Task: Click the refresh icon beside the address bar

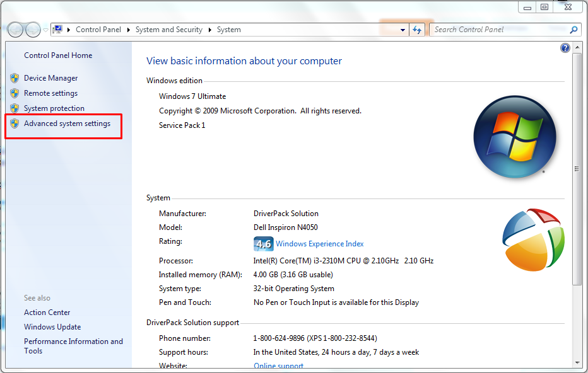Action: click(x=418, y=29)
